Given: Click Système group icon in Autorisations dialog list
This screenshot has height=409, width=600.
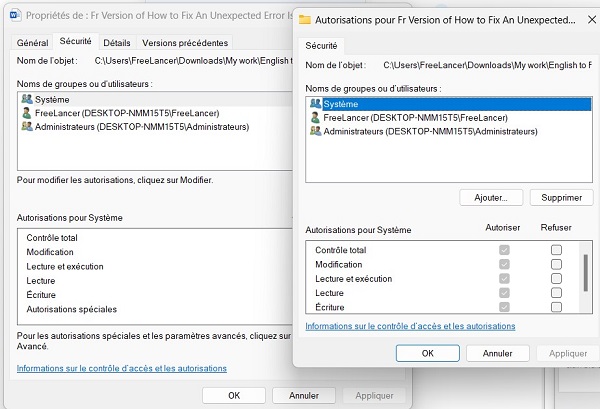Looking at the screenshot, I should [x=315, y=104].
